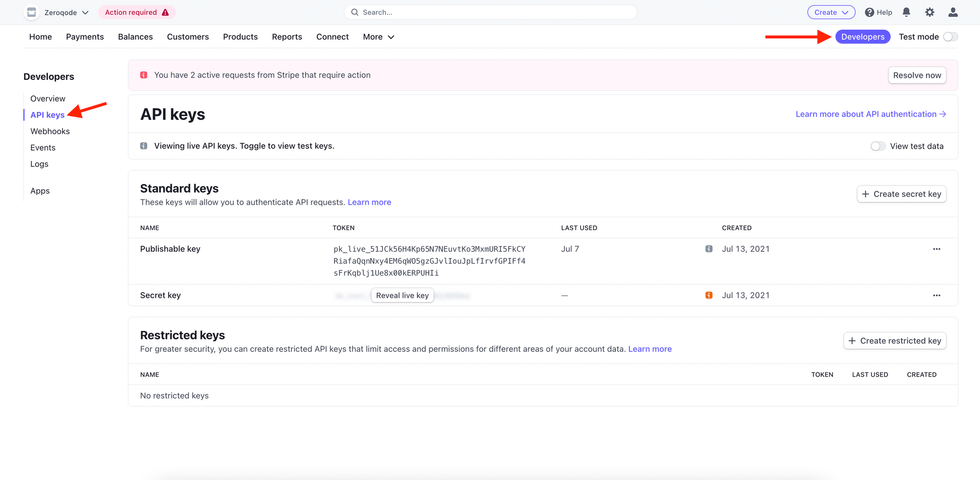Open settings gear icon
980x480 pixels.
[x=930, y=12]
